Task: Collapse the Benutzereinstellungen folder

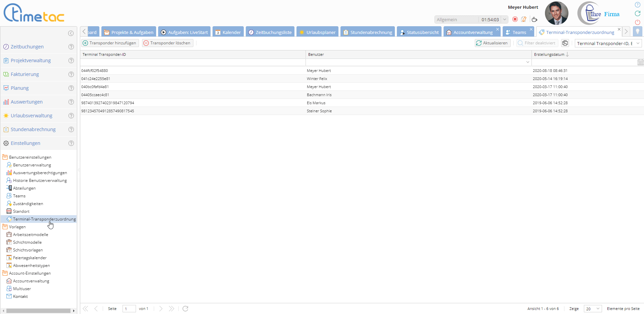Action: (5, 157)
